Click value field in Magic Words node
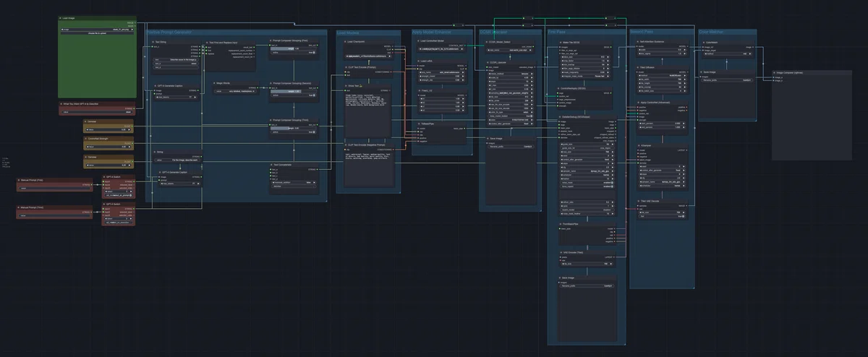The image size is (868, 357). [235, 91]
